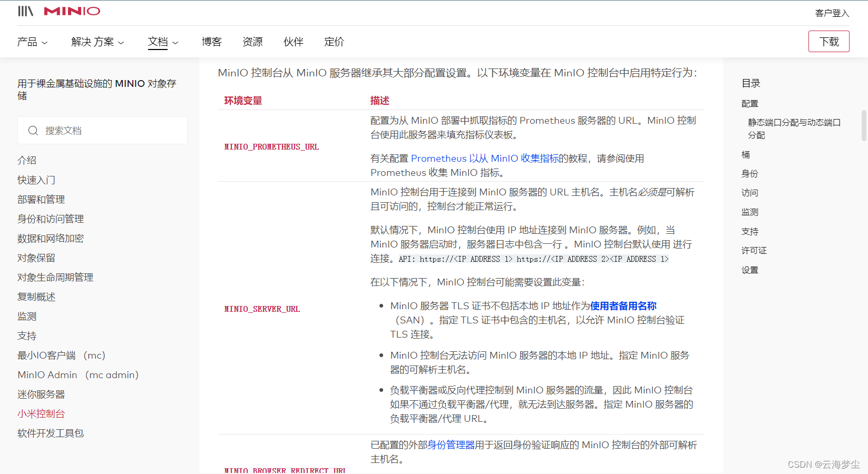Click the 下载 button
The width and height of the screenshot is (868, 474).
(829, 42)
